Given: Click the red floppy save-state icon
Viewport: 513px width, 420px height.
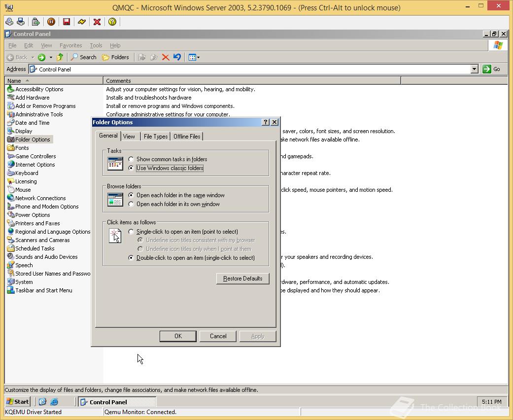Looking at the screenshot, I should click(x=67, y=22).
